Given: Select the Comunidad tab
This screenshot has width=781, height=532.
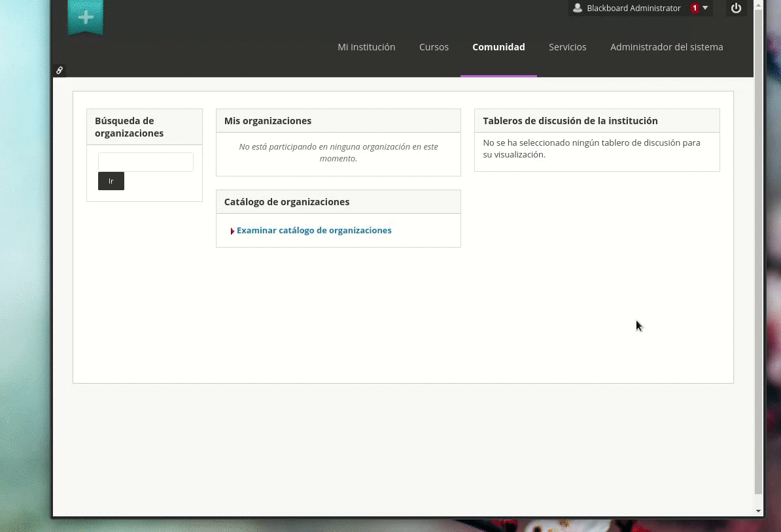Looking at the screenshot, I should coord(498,47).
